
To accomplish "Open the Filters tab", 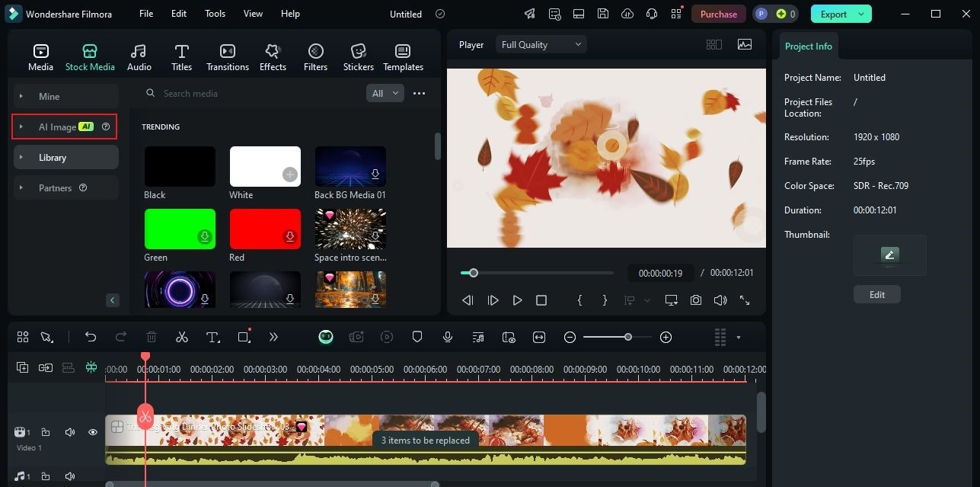I will pos(315,57).
